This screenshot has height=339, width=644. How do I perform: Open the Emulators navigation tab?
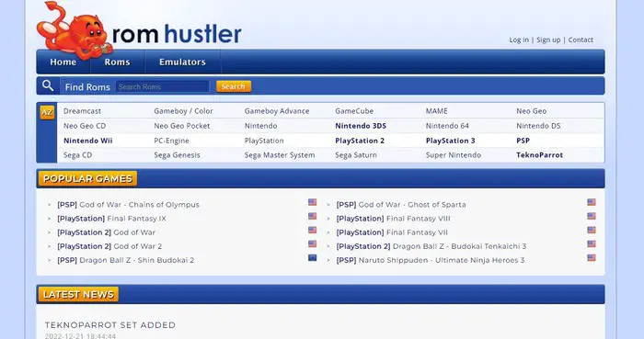[x=182, y=62]
